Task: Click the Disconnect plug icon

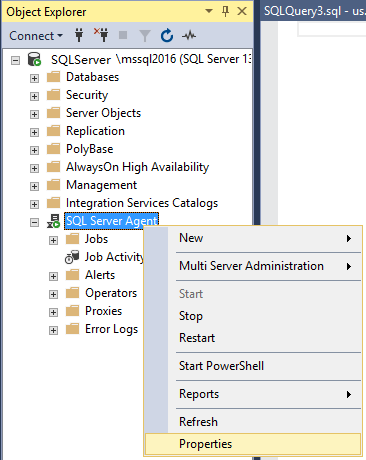Action: point(101,35)
